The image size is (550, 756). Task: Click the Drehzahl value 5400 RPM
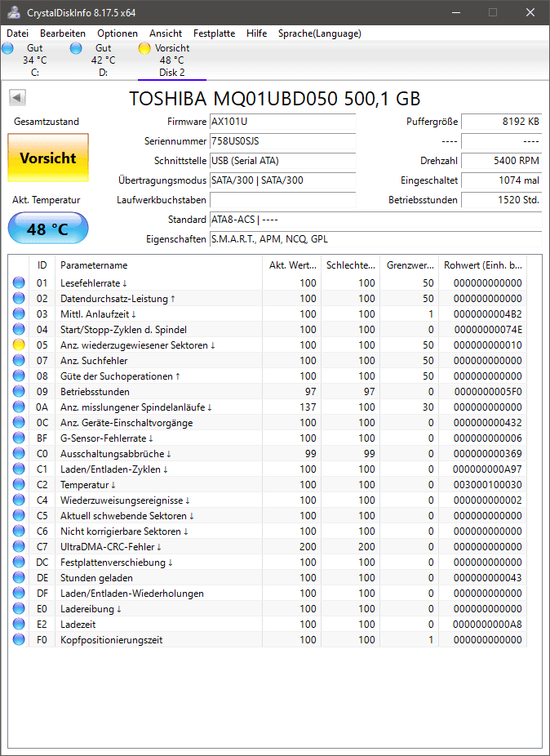pos(501,161)
